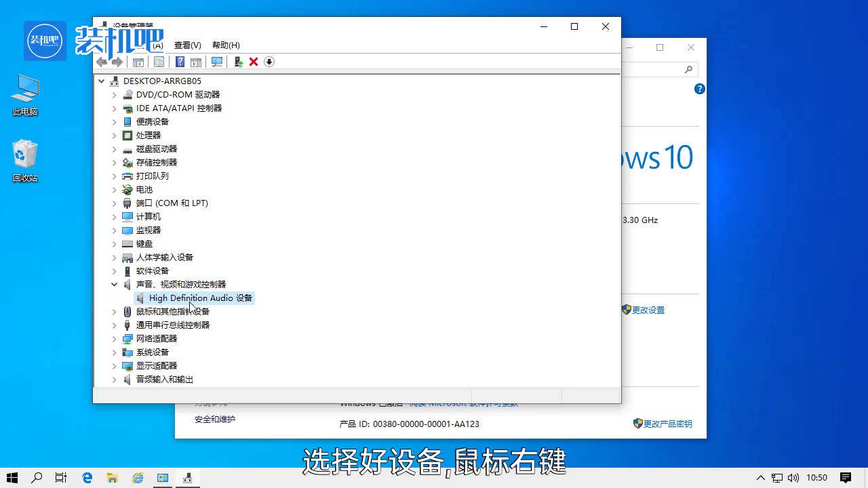Click the black down-arrow toolbar icon
The height and width of the screenshot is (488, 868).
[269, 62]
